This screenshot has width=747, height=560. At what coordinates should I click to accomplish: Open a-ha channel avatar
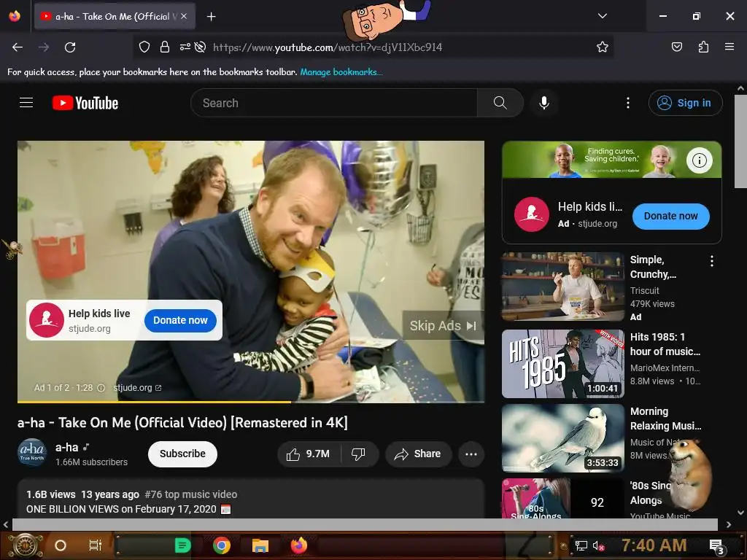[32, 452]
